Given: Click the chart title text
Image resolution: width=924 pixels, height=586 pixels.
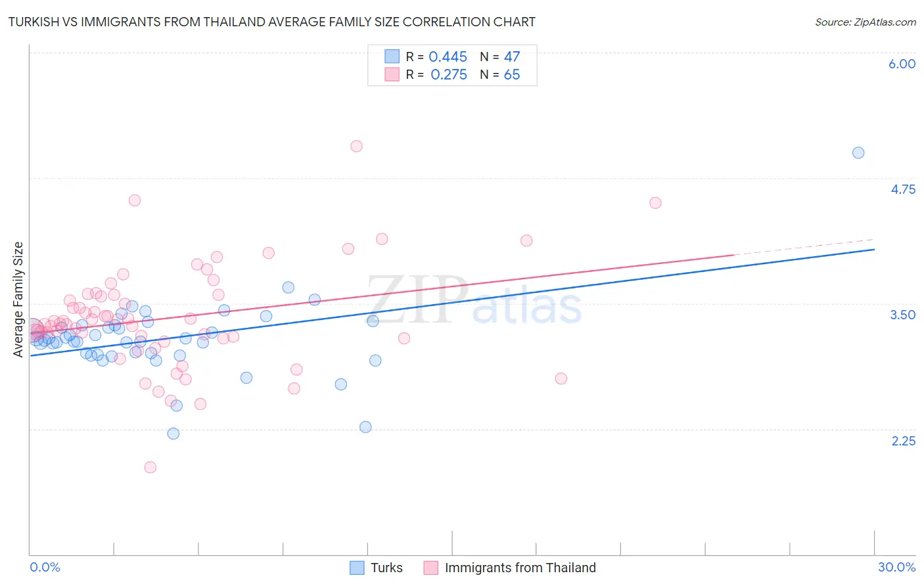Looking at the screenshot, I should [271, 22].
